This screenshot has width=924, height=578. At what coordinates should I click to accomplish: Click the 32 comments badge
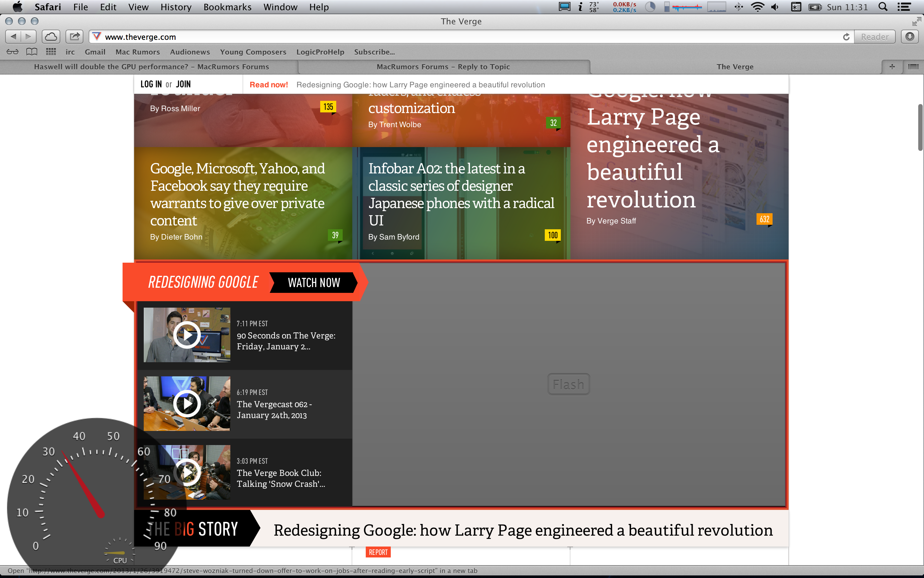[x=553, y=123]
